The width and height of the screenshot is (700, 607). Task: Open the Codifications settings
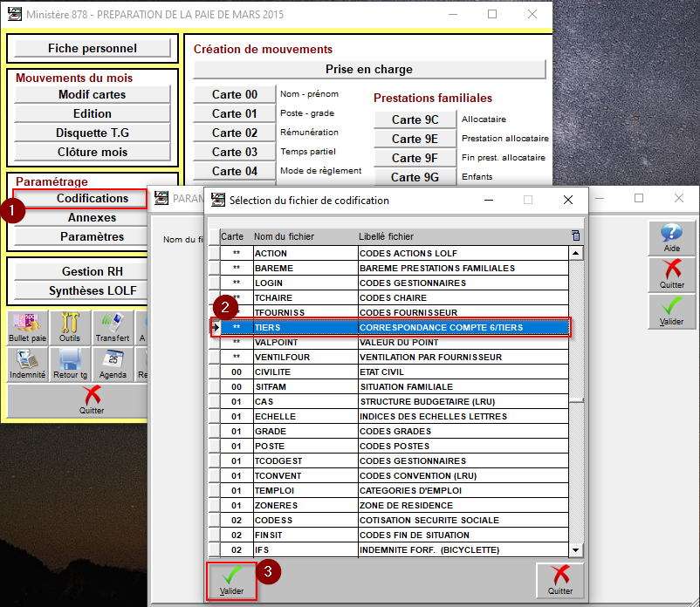pyautogui.click(x=93, y=198)
